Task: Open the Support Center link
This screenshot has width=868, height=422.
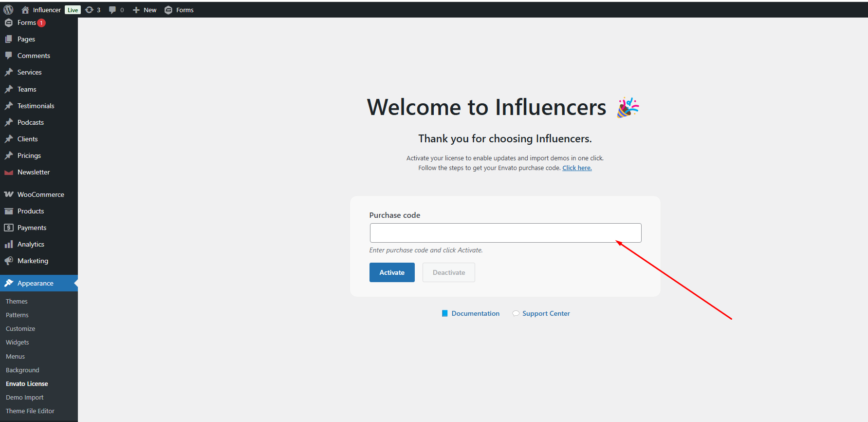Action: click(x=546, y=313)
